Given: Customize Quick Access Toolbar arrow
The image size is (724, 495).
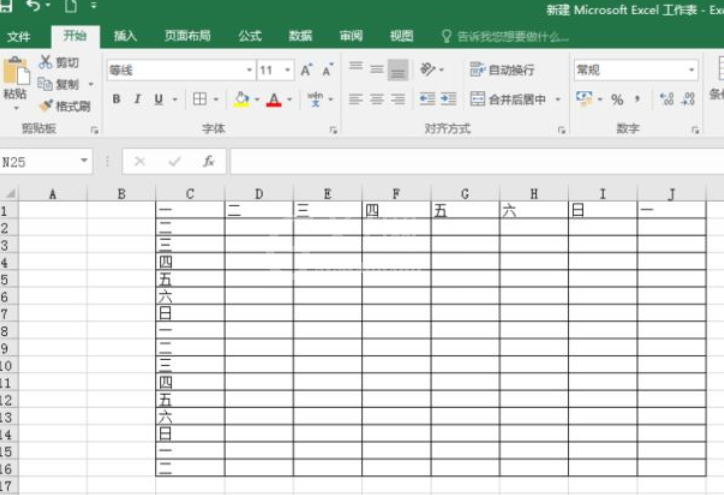Looking at the screenshot, I should 94,6.
